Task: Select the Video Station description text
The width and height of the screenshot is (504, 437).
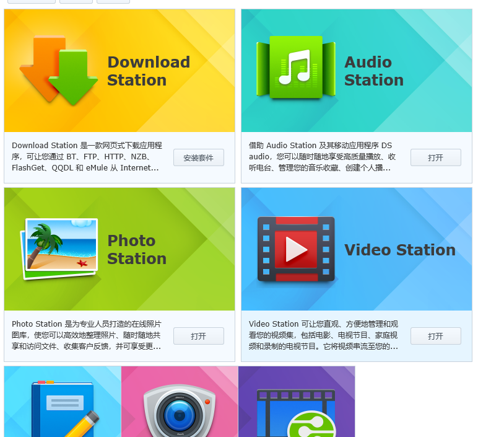Action: point(323,335)
